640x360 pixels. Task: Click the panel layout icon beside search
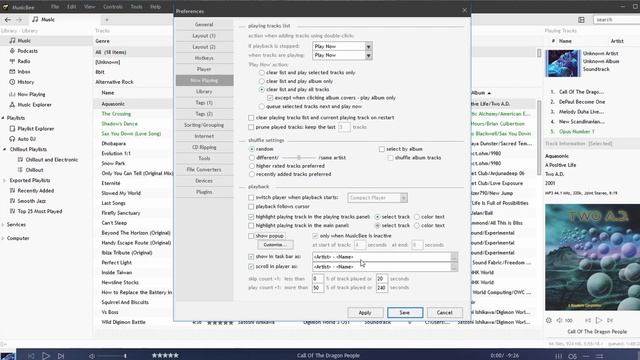(x=581, y=20)
